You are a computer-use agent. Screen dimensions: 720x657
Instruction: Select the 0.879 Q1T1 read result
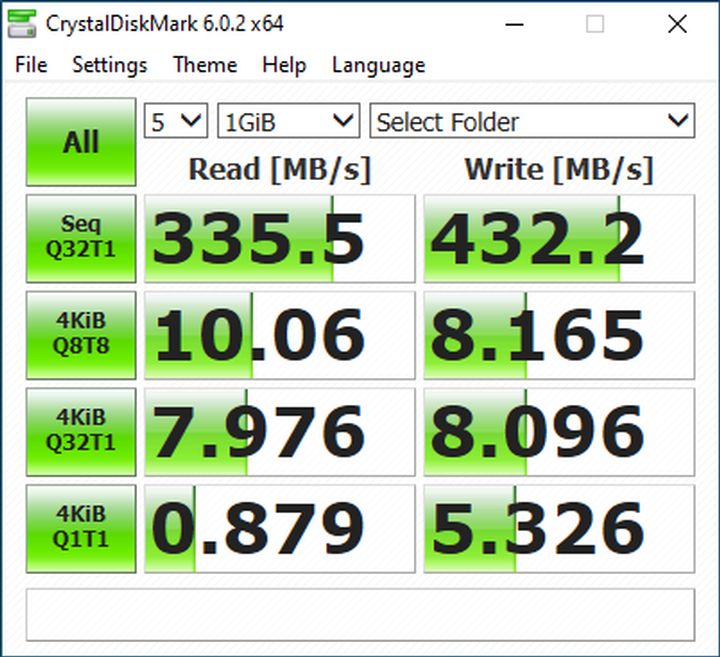coord(279,528)
